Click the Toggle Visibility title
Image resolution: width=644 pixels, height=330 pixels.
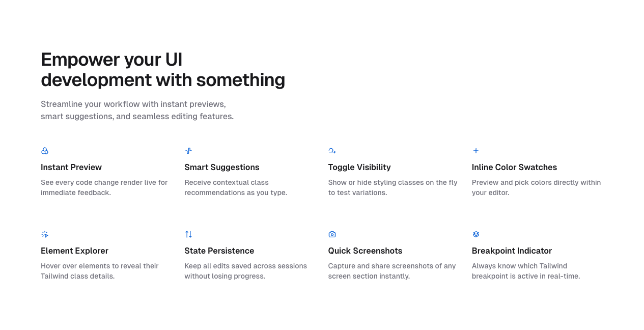coord(359,167)
